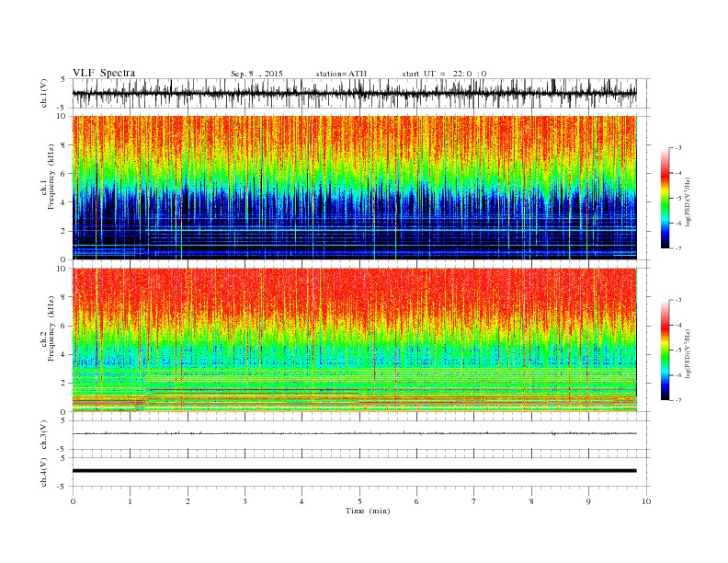Click the 'ch.1(V)' waveform axis label

click(x=44, y=93)
